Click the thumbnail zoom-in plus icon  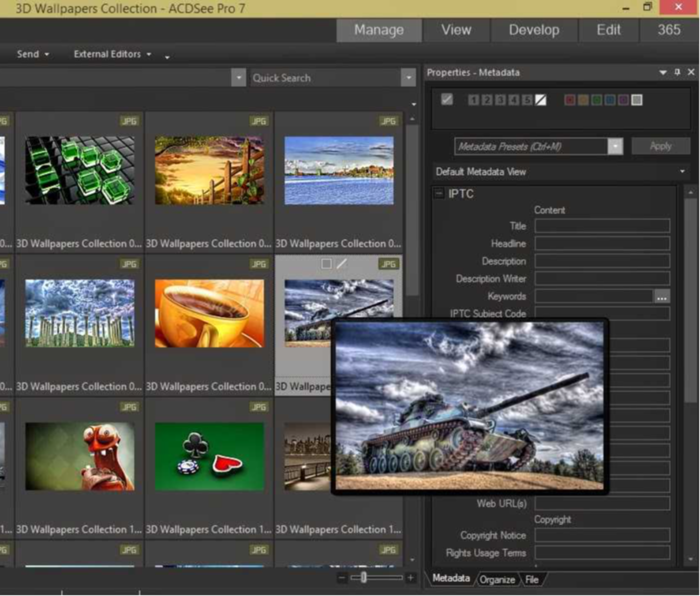411,577
